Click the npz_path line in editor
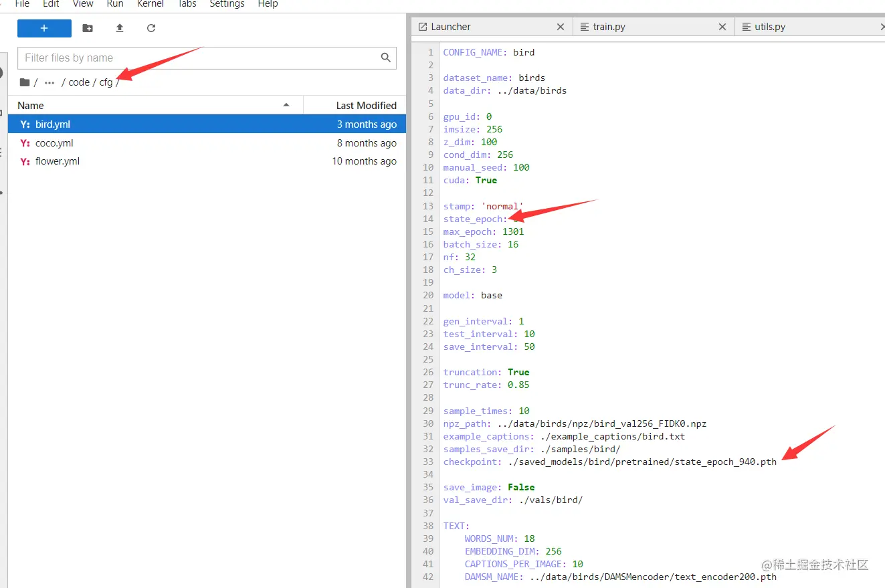885x588 pixels. (575, 423)
